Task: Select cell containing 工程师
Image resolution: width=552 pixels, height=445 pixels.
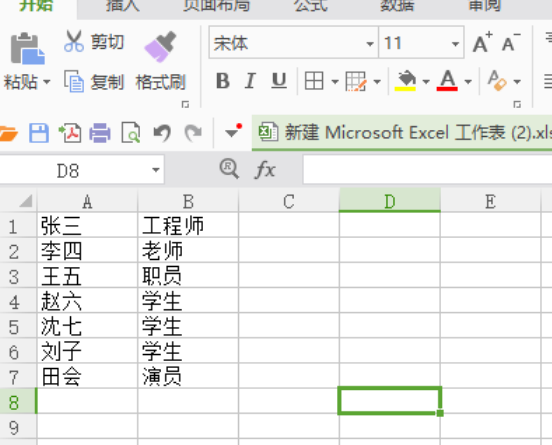Action: 188,225
